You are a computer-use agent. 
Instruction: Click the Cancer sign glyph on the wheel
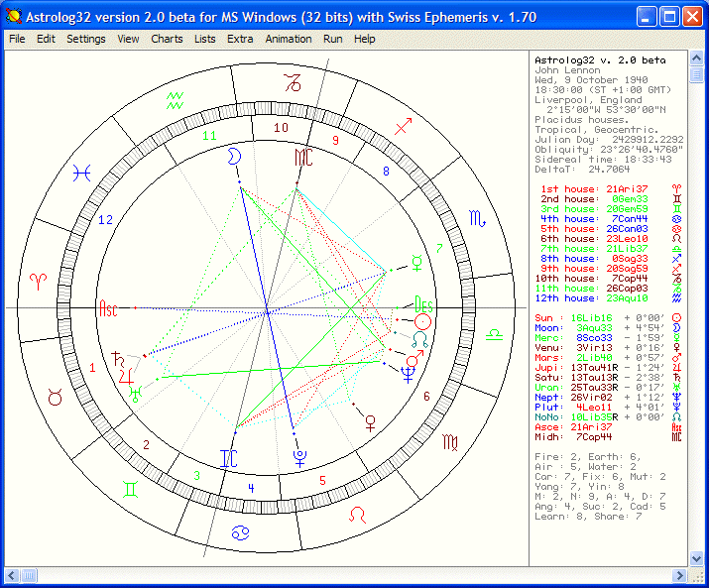241,532
